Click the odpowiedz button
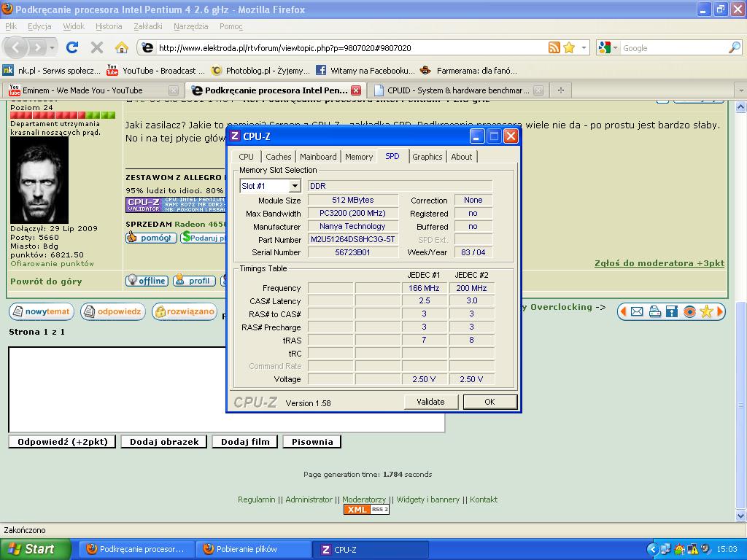The image size is (747, 560). point(113,312)
